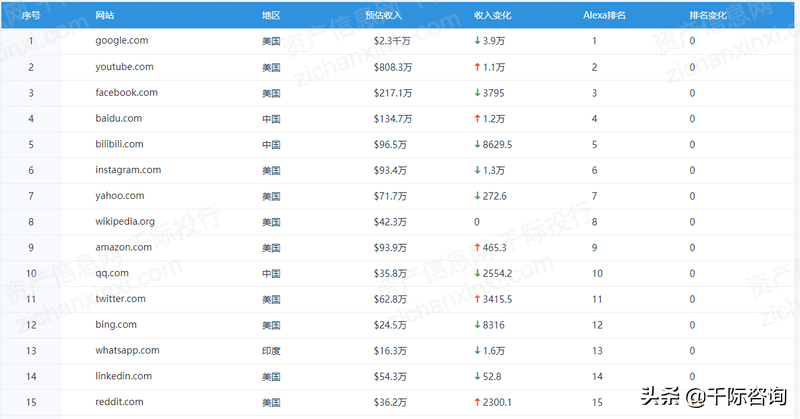The width and height of the screenshot is (800, 419).
Task: Open the google.com website entry
Action: click(x=121, y=41)
